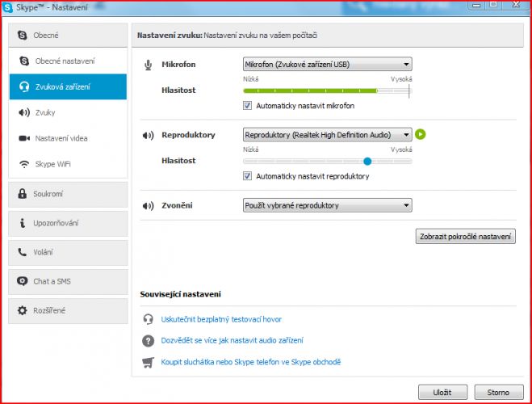Click the headset icon of Zvuková zařízení
This screenshot has height=404, width=532.
click(24, 87)
